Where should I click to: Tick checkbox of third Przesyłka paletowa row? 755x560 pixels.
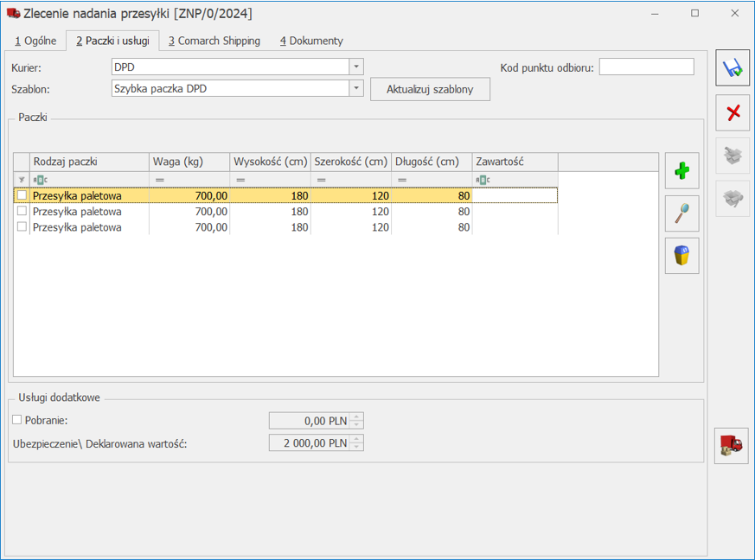22,227
